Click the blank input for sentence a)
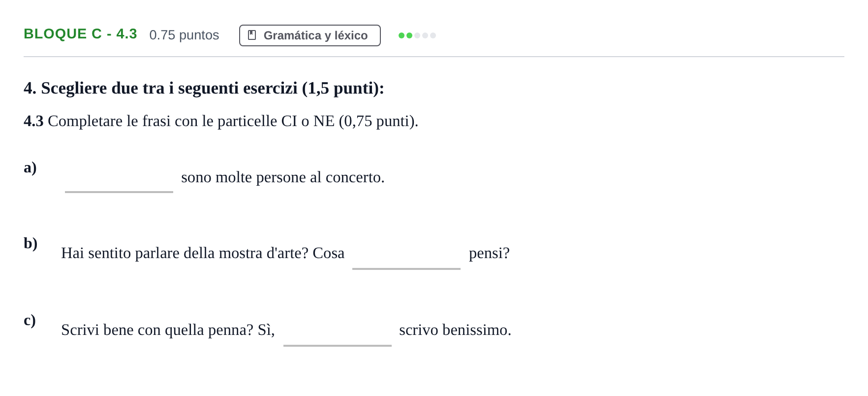 click(x=119, y=177)
